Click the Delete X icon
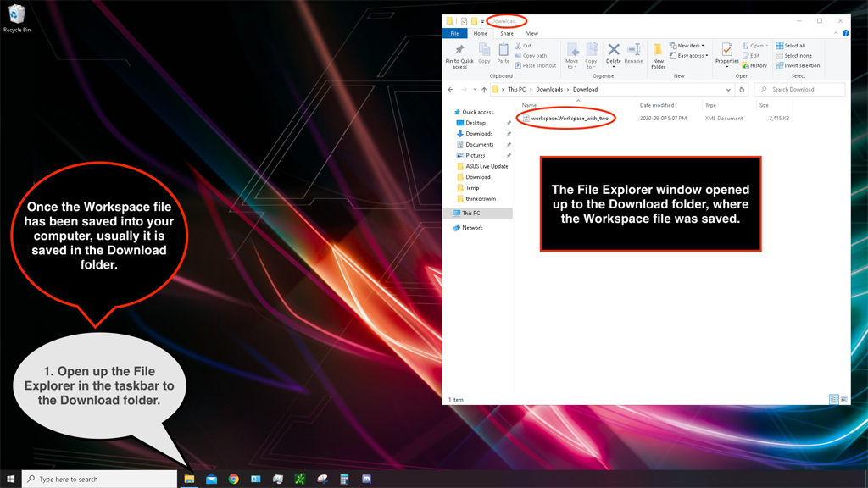 tap(614, 50)
